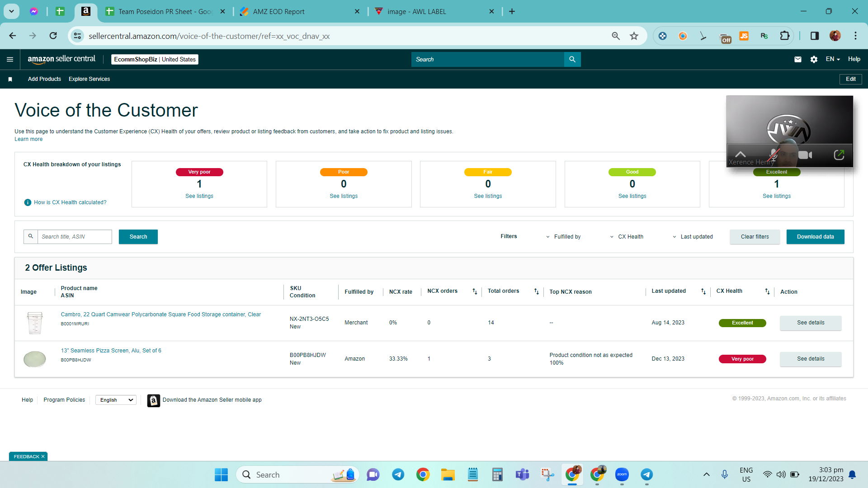Click the top Seller Central search box

click(488, 59)
